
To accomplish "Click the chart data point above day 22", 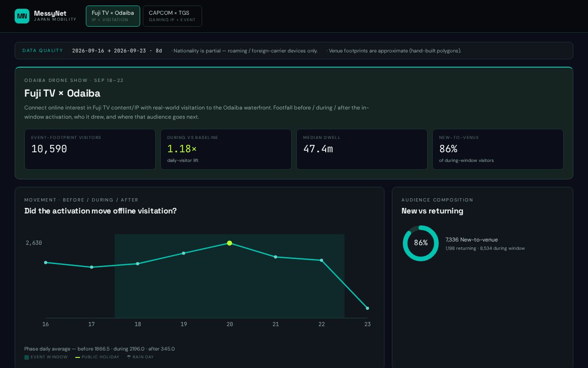I will (x=322, y=260).
